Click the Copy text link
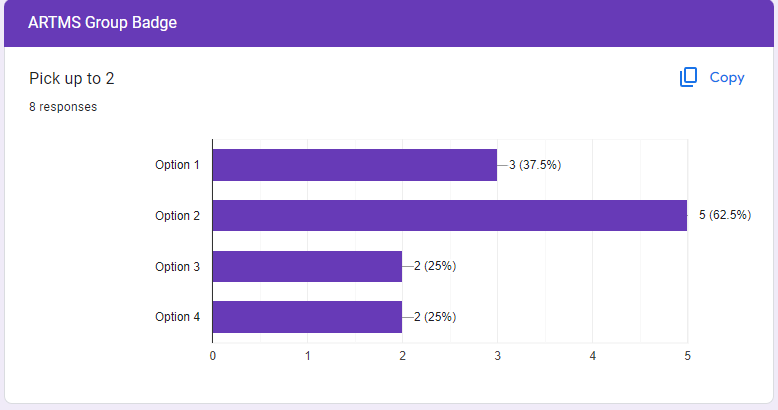This screenshot has height=410, width=778. click(726, 77)
